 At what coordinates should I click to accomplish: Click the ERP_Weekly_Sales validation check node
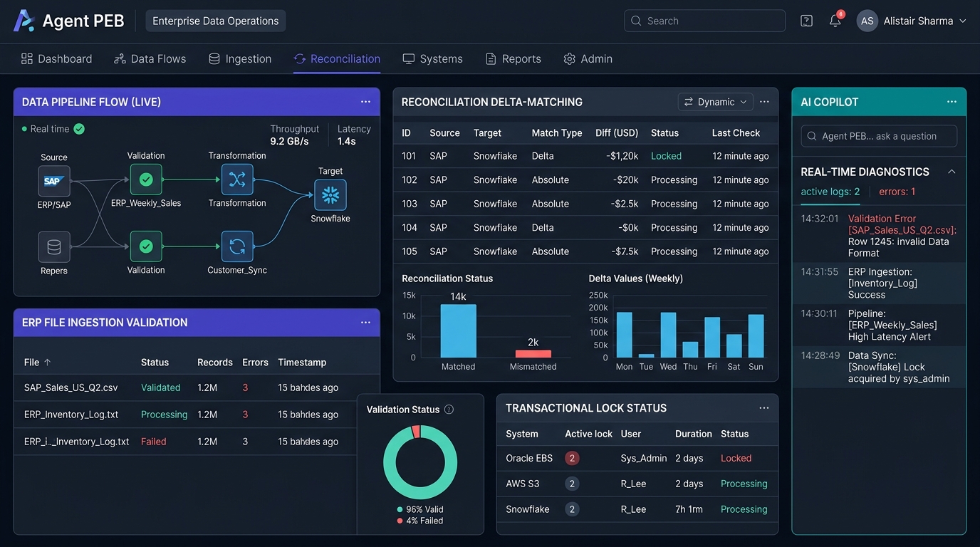(x=146, y=179)
